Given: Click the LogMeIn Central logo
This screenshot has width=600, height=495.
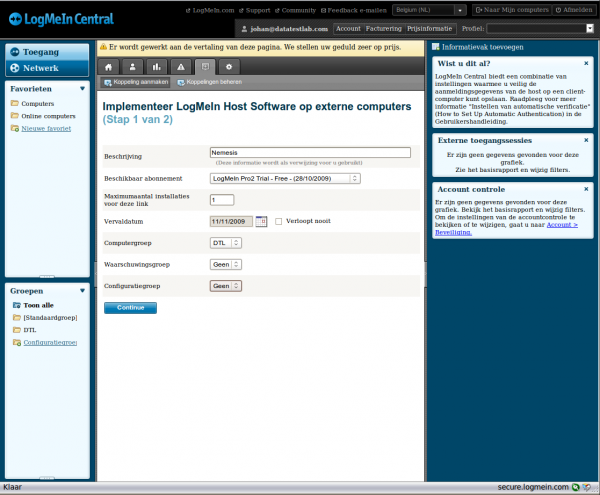Looking at the screenshot, I should tap(61, 19).
